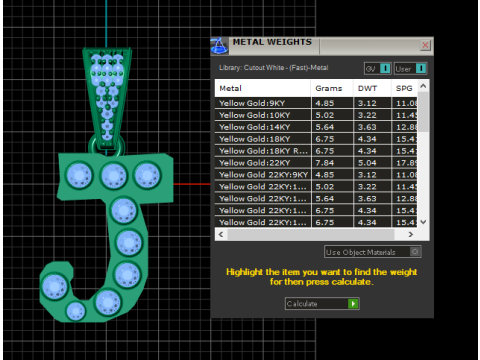Select the Yellow Gold:10KY row

[316, 115]
